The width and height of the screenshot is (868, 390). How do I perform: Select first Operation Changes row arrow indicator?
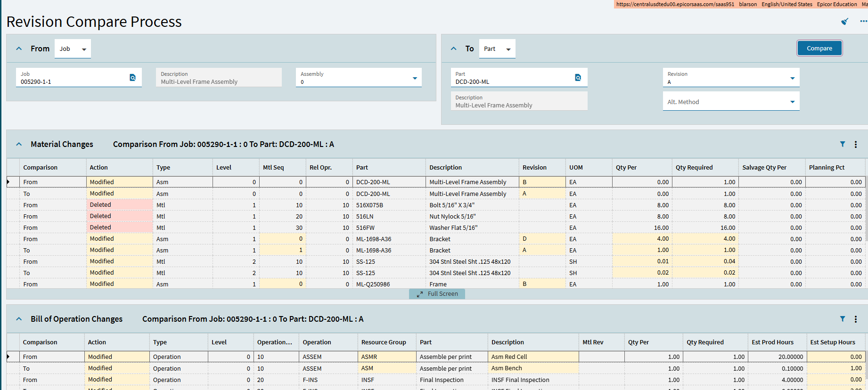pyautogui.click(x=8, y=357)
